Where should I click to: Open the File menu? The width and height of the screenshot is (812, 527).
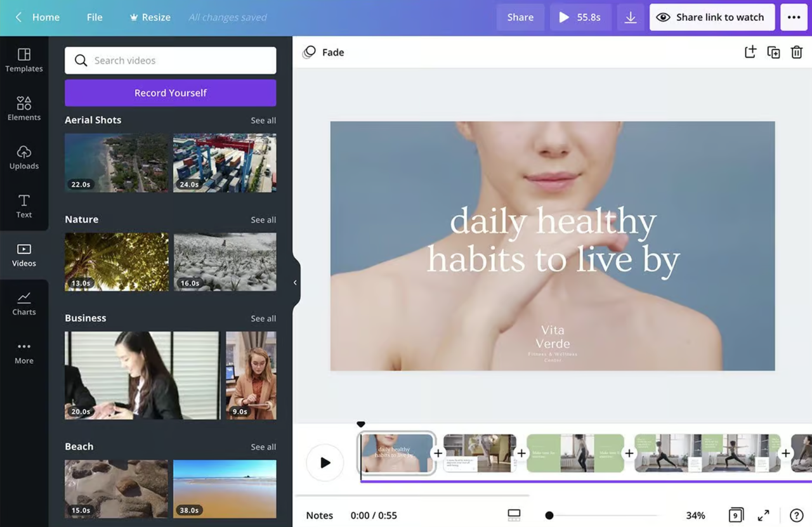click(94, 17)
